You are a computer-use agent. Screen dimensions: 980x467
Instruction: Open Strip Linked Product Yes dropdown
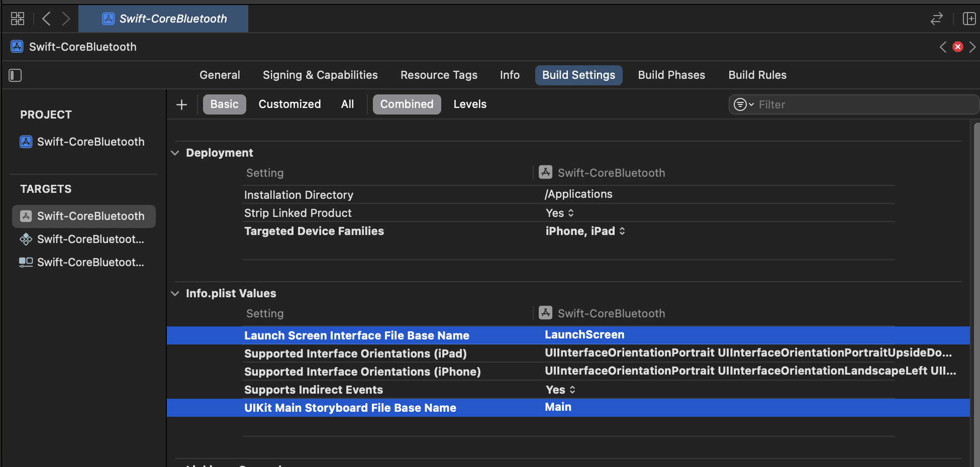(x=560, y=213)
